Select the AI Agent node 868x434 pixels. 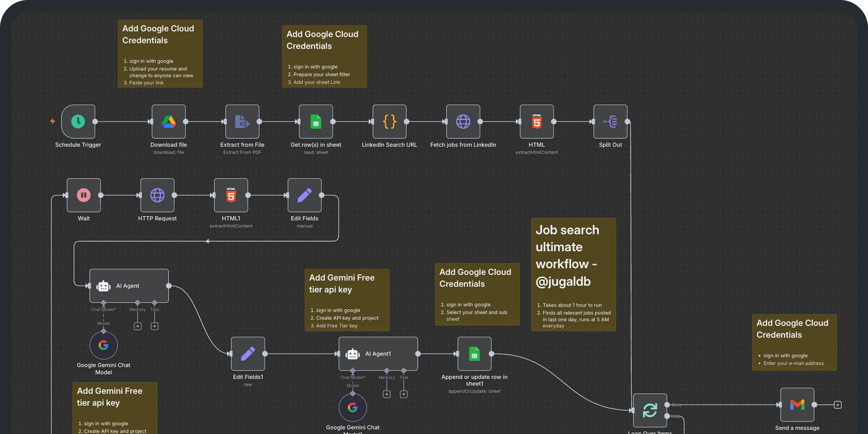129,286
